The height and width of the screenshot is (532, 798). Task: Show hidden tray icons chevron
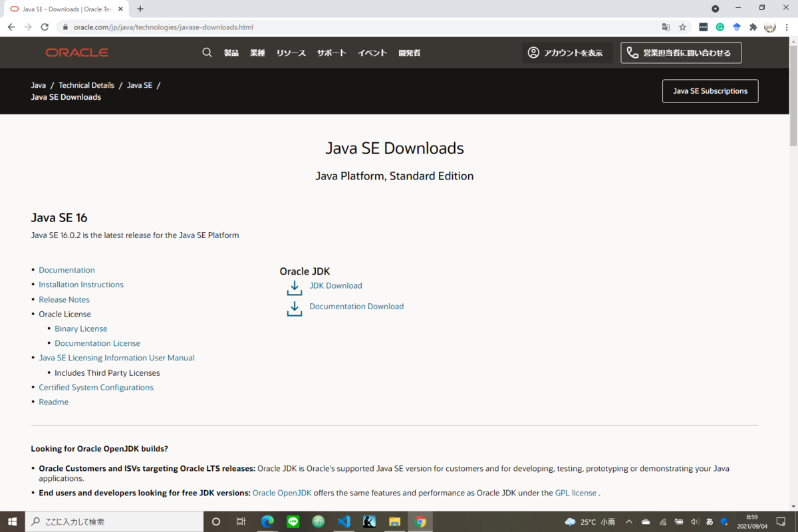(629, 522)
